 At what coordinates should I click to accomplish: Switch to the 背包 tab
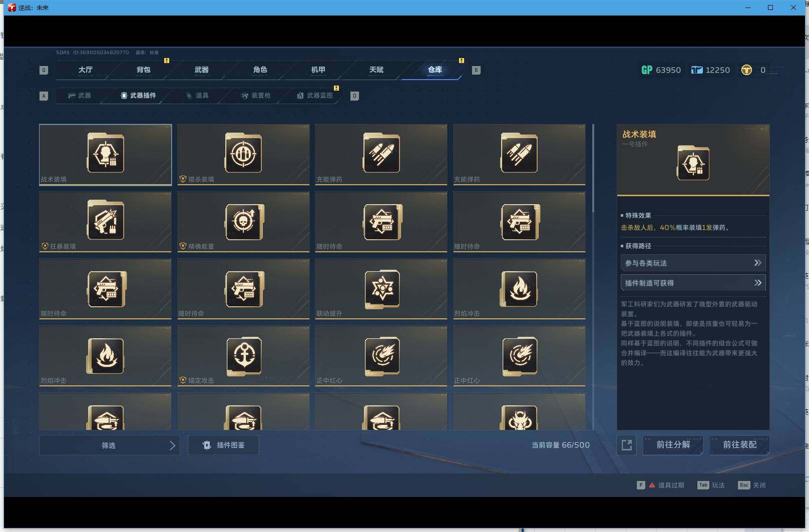click(143, 70)
